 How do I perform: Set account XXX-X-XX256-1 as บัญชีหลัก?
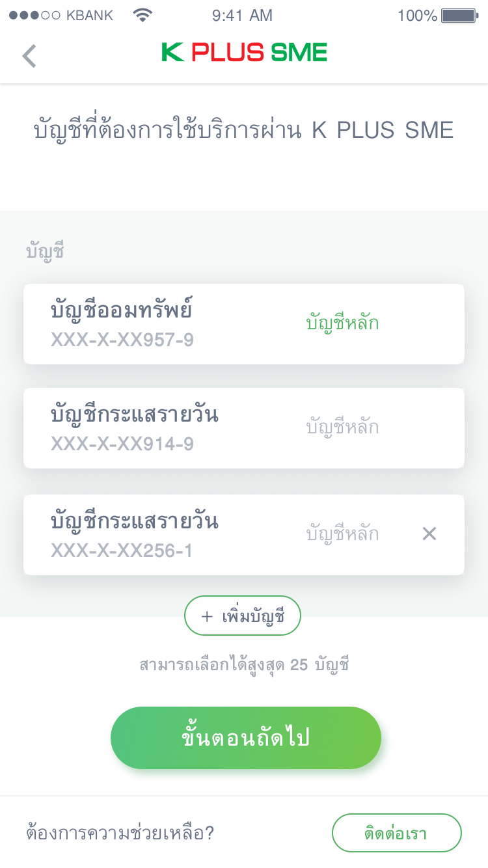point(342,534)
